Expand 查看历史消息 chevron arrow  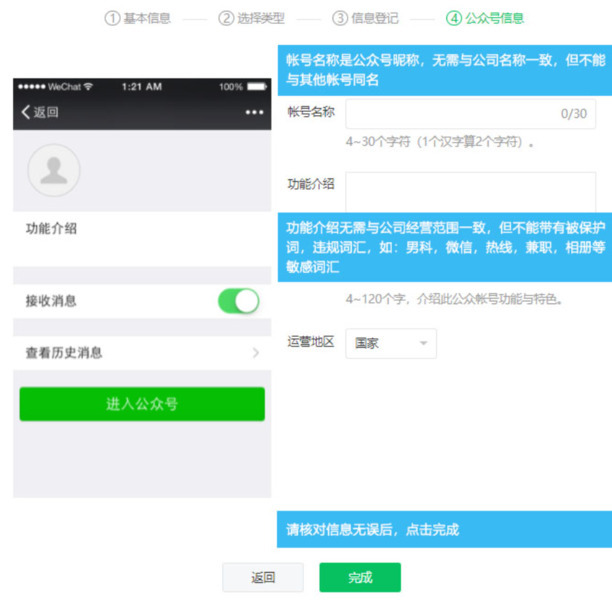[256, 353]
